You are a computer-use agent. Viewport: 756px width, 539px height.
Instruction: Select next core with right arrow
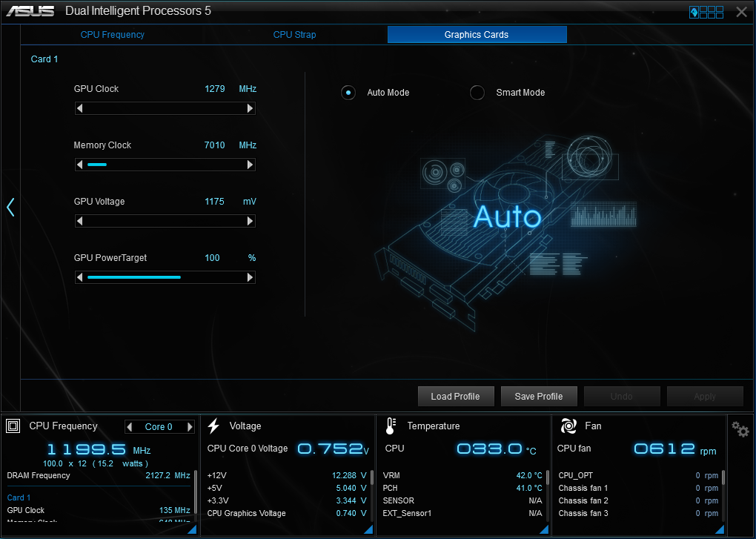click(190, 426)
